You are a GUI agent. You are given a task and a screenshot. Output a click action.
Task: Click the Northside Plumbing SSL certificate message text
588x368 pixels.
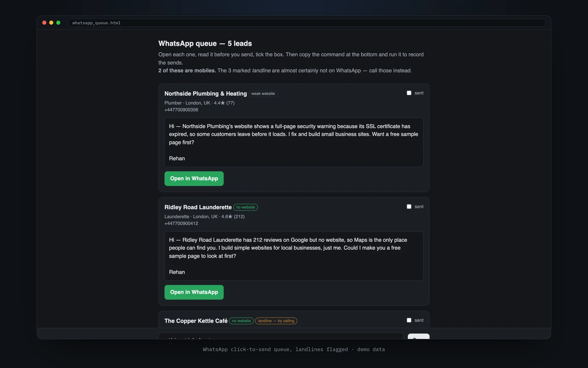[294, 134]
